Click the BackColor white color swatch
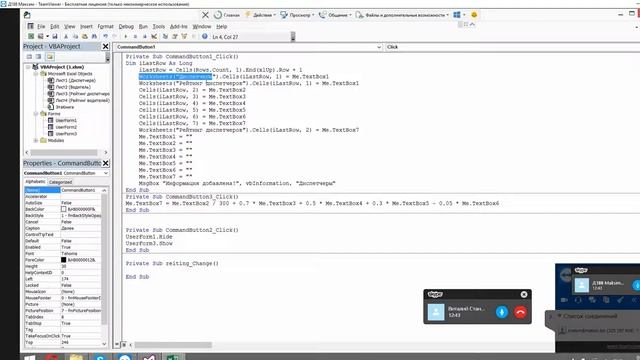This screenshot has height=360, width=640. click(x=64, y=209)
